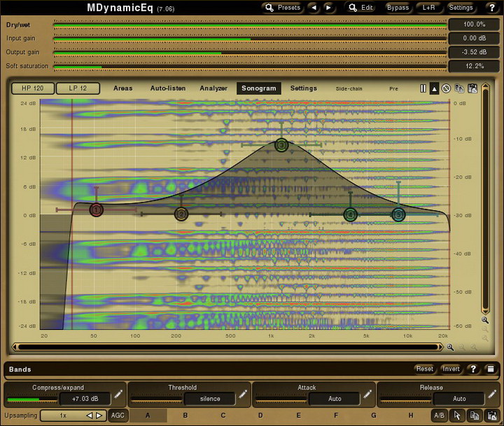Load previous preset with left arrow
This screenshot has height=426, width=504.
314,8
